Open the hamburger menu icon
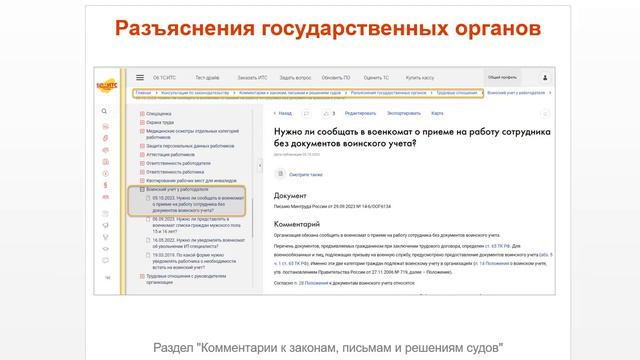640x360 pixels. click(x=140, y=78)
